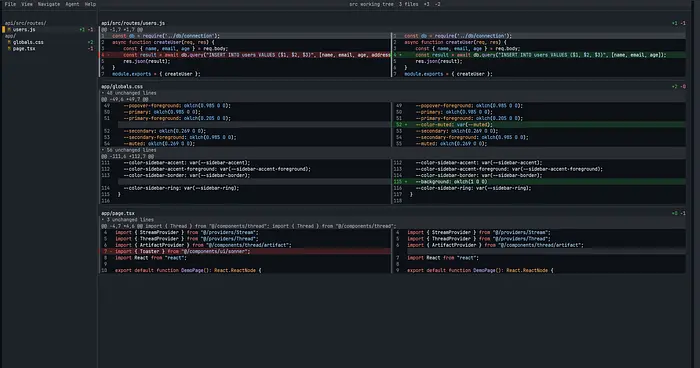Click the added '--background: oklch' line 115
This screenshot has width=700, height=368.
pyautogui.click(x=539, y=182)
